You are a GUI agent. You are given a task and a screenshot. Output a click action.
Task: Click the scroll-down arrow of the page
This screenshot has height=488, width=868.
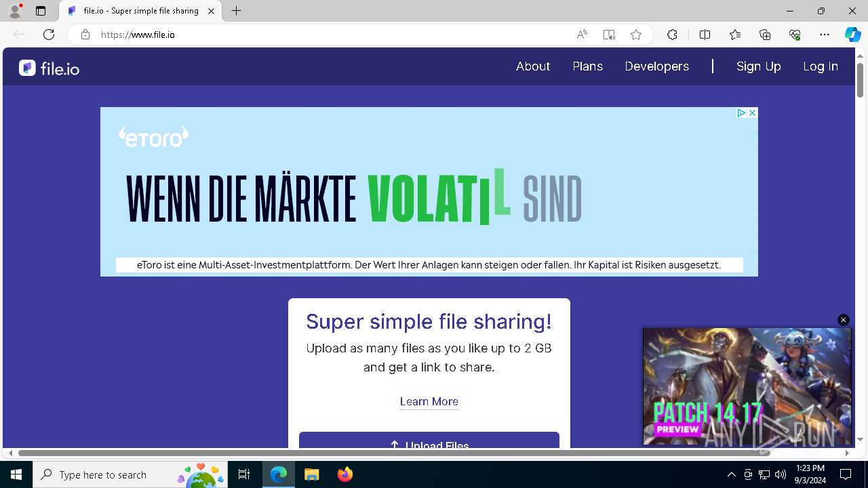click(860, 440)
